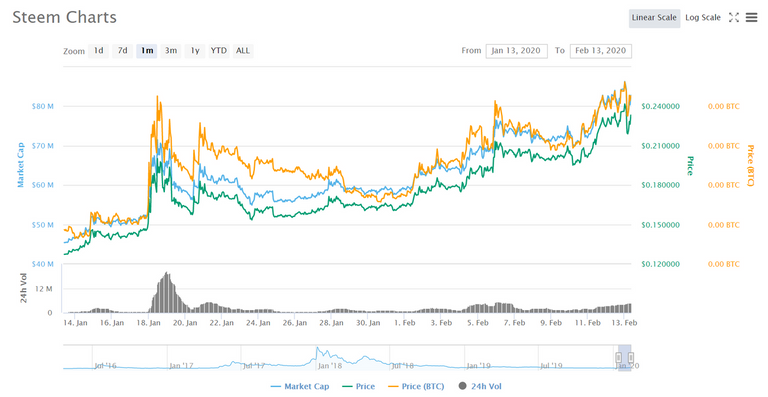Image resolution: width=768 pixels, height=397 pixels.
Task: Open the chart hamburger menu icon
Action: [751, 18]
